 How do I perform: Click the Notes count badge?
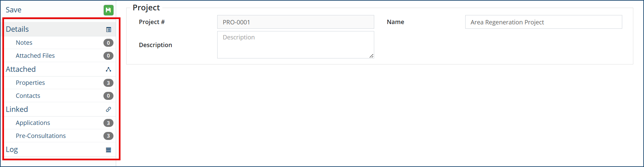point(108,43)
